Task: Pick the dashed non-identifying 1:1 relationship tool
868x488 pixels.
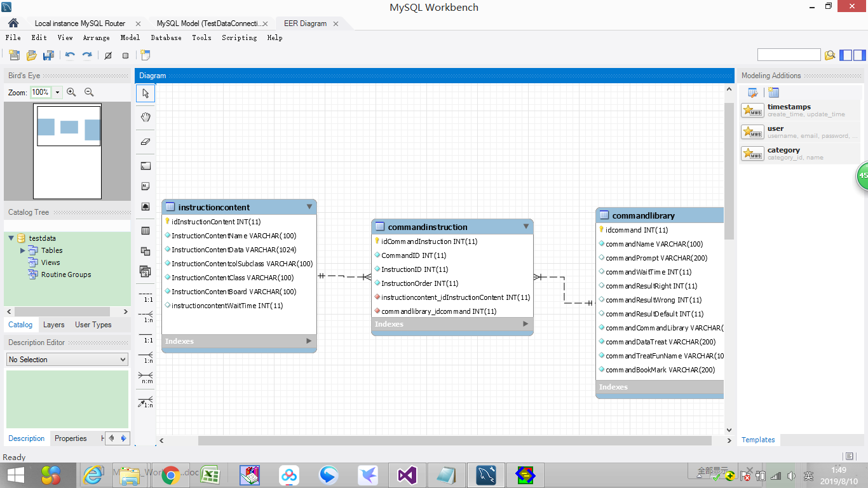Action: tap(146, 295)
